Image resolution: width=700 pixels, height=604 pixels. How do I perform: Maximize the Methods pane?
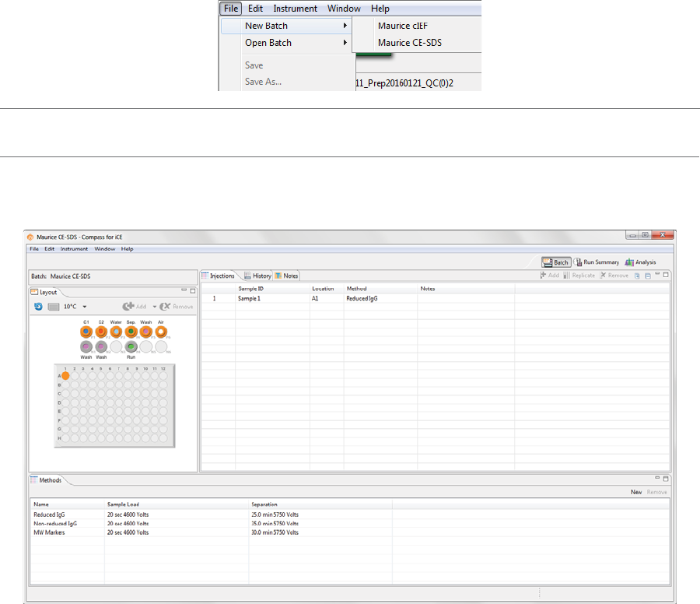click(x=666, y=479)
